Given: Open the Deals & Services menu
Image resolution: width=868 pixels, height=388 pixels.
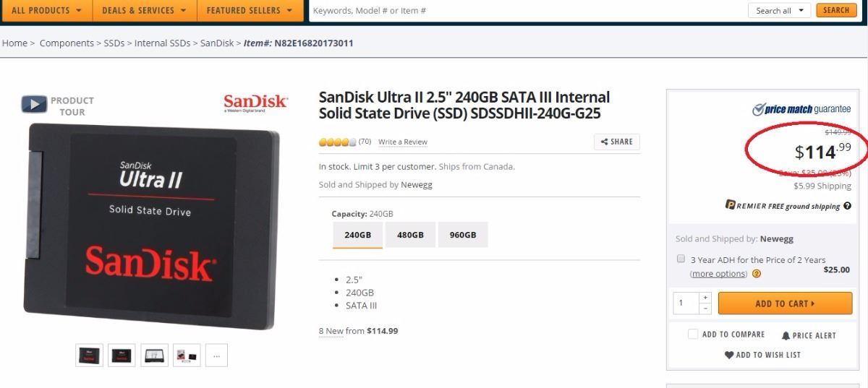Looking at the screenshot, I should click(144, 10).
